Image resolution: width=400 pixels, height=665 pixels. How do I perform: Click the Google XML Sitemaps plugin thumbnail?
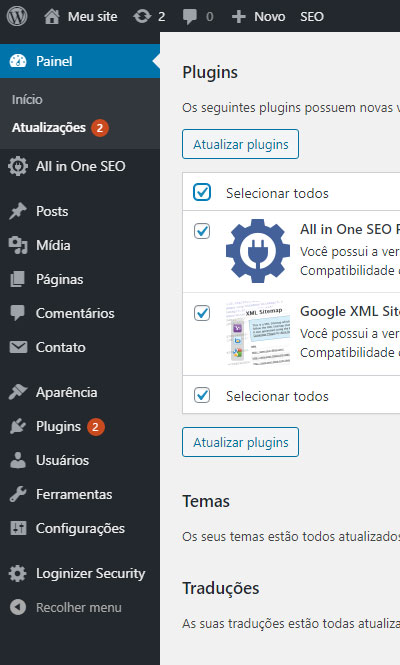click(x=257, y=333)
